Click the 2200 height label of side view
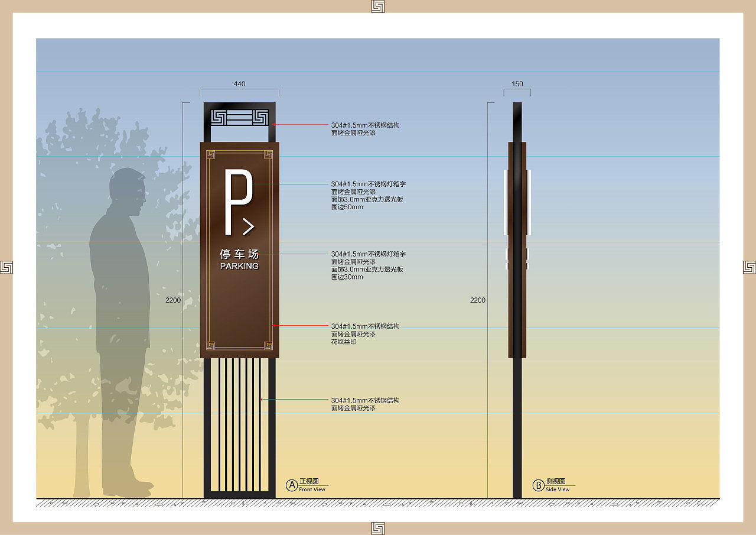Viewport: 756px width, 535px height. tap(478, 300)
